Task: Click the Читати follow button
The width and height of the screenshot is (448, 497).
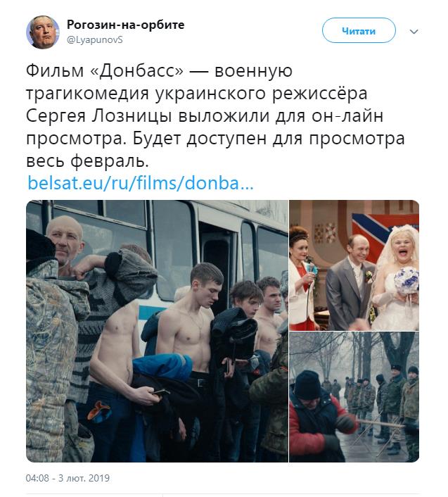Action: click(359, 30)
